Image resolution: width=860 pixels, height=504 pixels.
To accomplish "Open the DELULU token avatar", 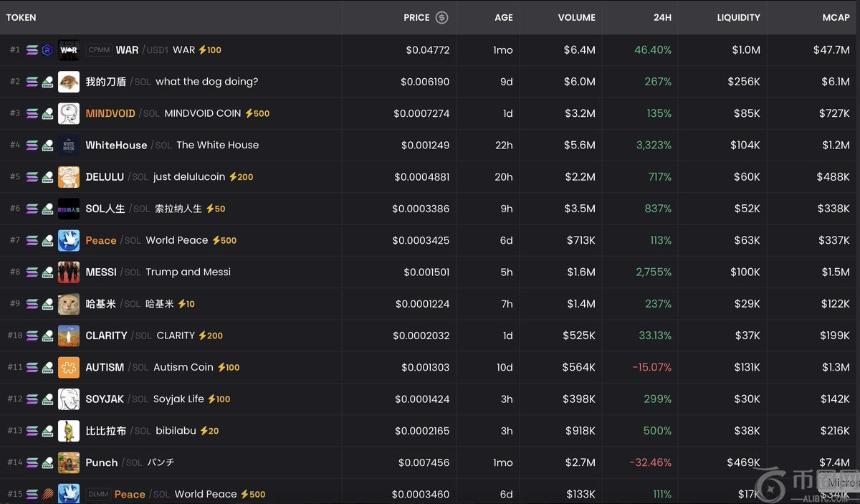I will [x=69, y=177].
